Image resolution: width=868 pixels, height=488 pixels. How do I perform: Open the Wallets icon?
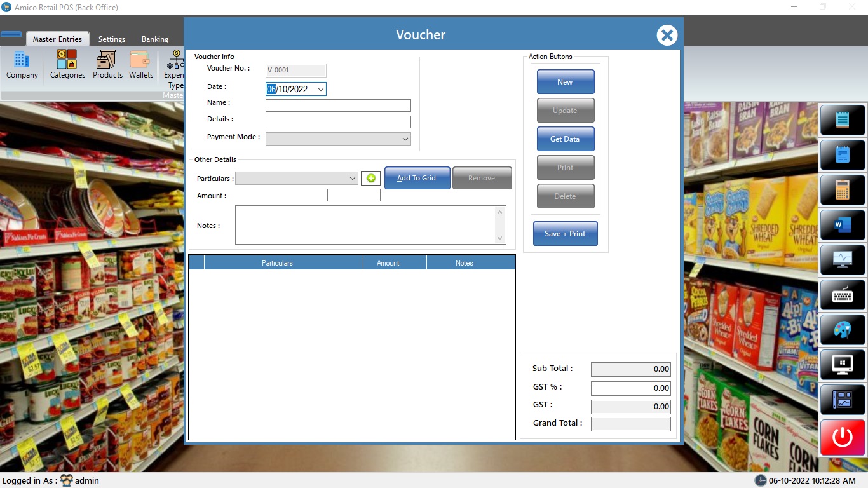[141, 65]
